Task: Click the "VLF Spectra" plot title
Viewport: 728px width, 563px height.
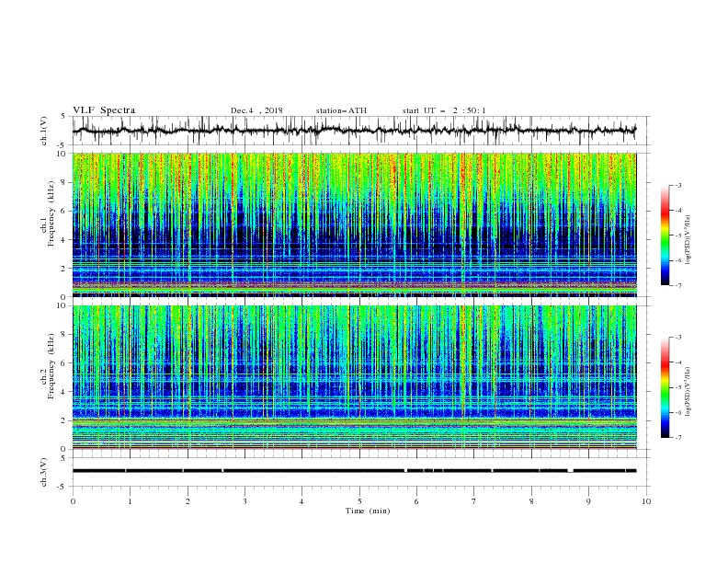Action: [x=104, y=110]
